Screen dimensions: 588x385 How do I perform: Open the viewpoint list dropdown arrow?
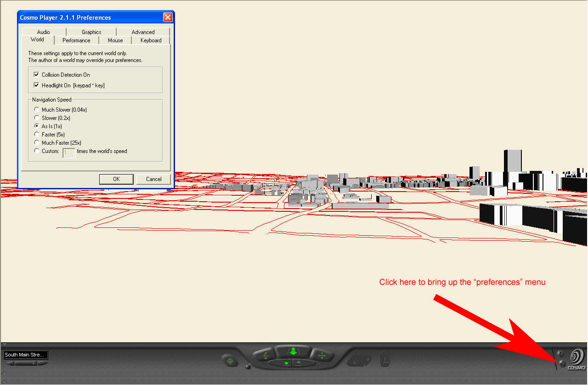coord(33,363)
